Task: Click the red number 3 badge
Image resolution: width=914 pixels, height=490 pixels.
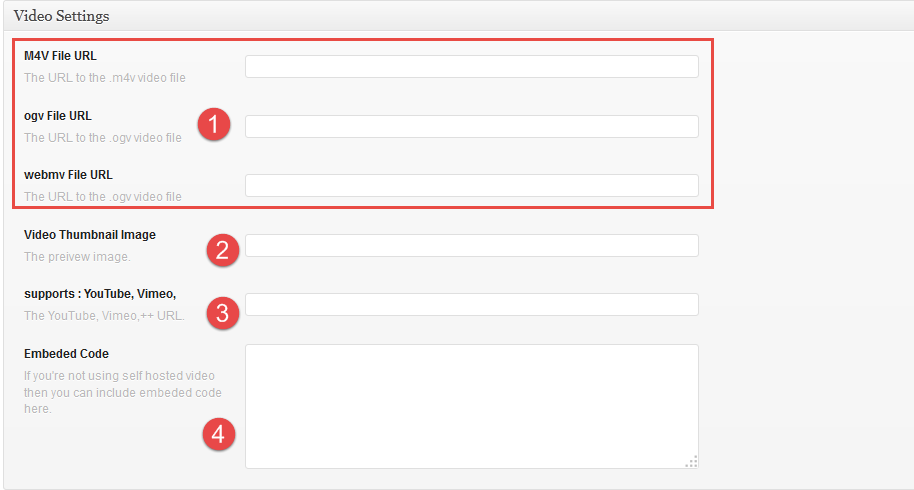Action: pyautogui.click(x=222, y=313)
